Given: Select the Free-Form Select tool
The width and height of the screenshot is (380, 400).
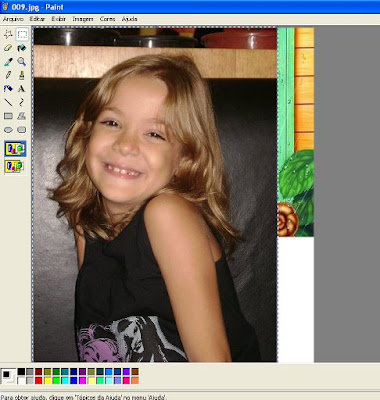Looking at the screenshot, I should [x=8, y=34].
